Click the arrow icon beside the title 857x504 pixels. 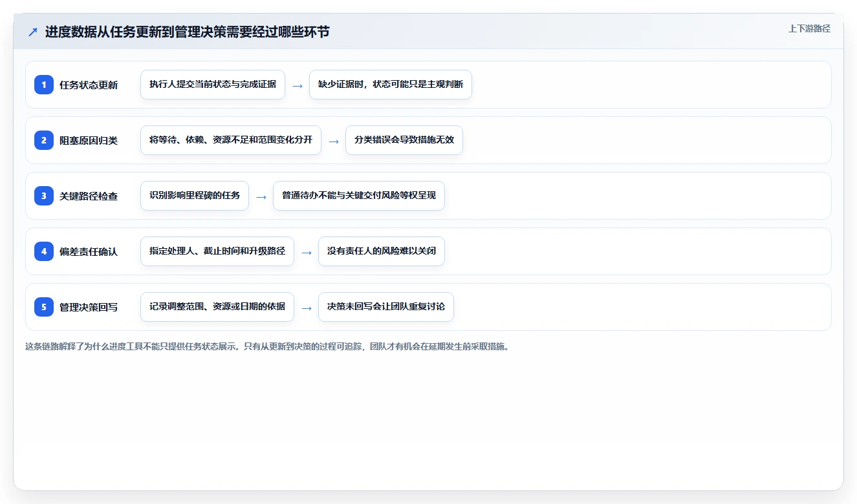click(x=33, y=32)
